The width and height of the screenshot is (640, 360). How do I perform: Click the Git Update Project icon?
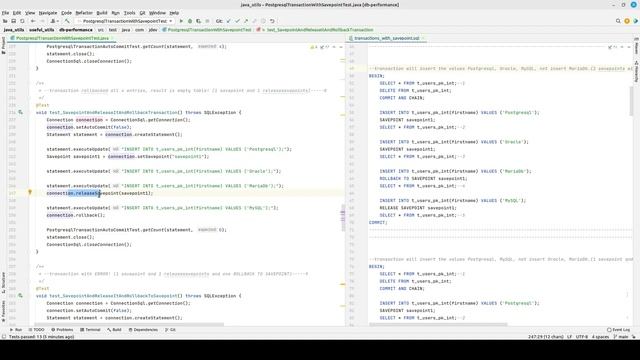pyautogui.click(x=229, y=21)
